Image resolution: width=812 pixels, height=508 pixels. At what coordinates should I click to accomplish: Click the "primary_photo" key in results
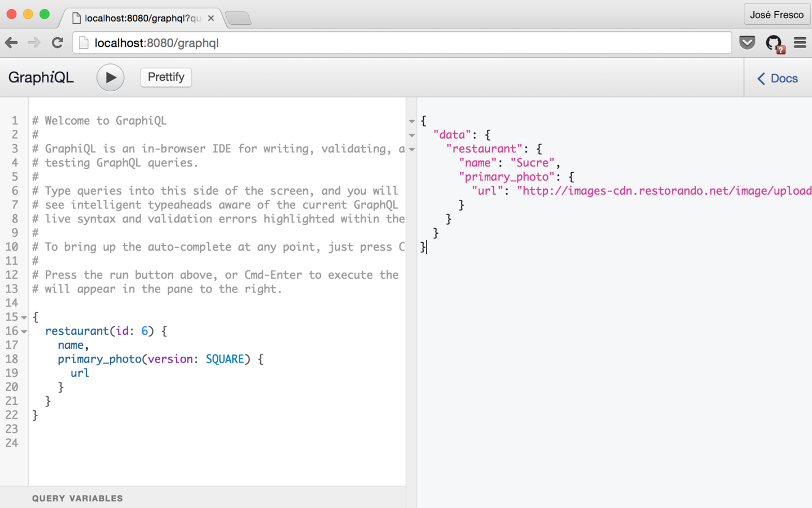[507, 177]
